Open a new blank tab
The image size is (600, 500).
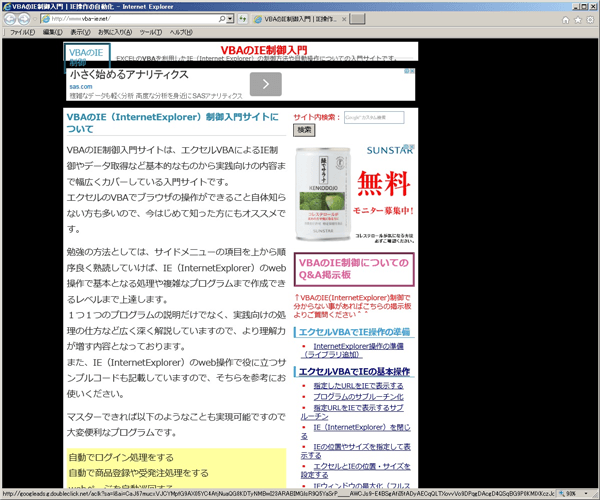[x=357, y=19]
